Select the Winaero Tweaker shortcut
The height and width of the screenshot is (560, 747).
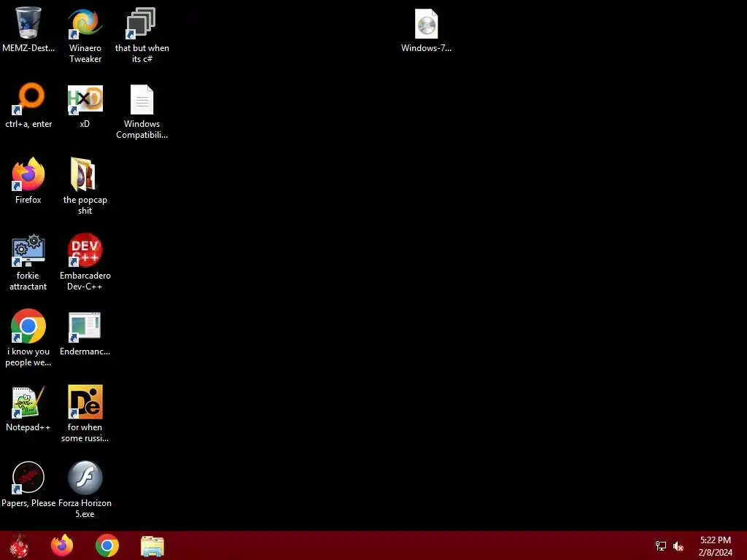85,23
